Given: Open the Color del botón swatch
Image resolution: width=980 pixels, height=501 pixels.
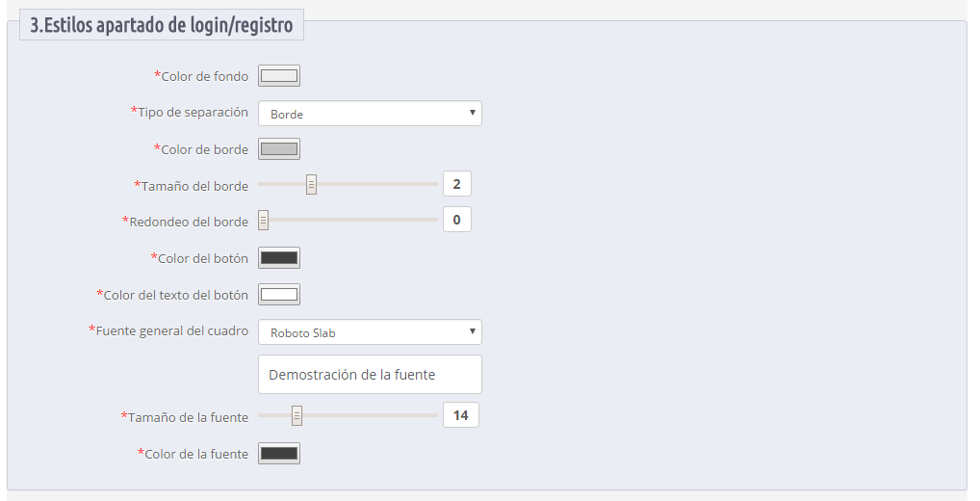Looking at the screenshot, I should (279, 257).
